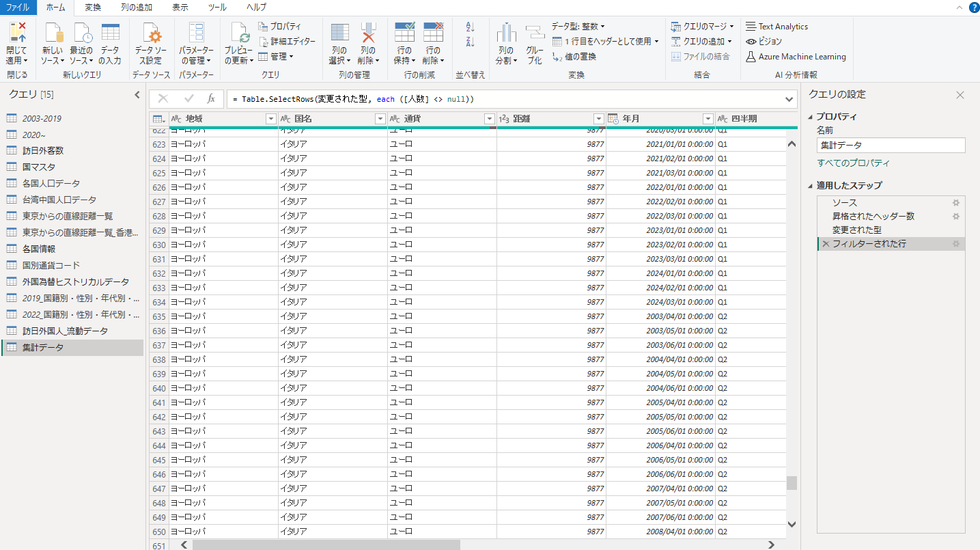Switch to the ツール tab
This screenshot has height=550, width=980.
pos(217,8)
